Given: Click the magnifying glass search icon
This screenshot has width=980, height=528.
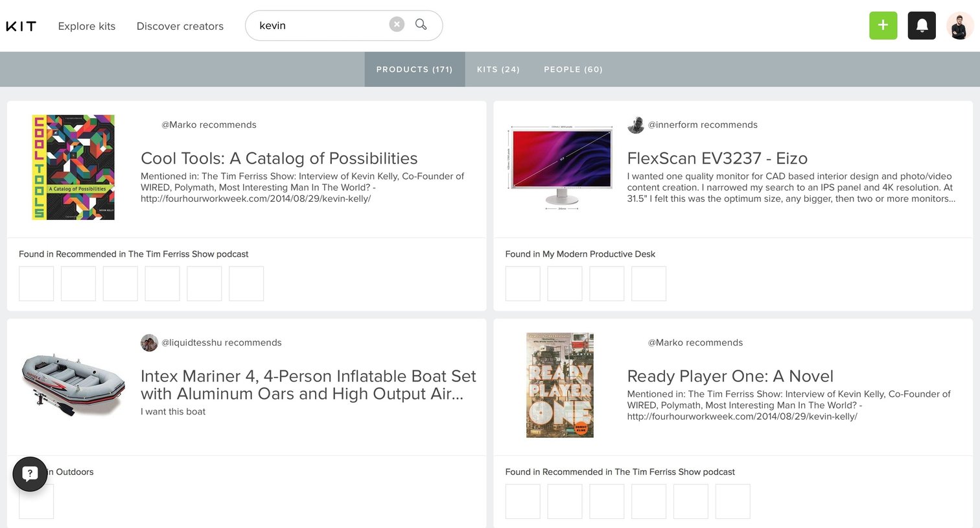Looking at the screenshot, I should point(421,25).
